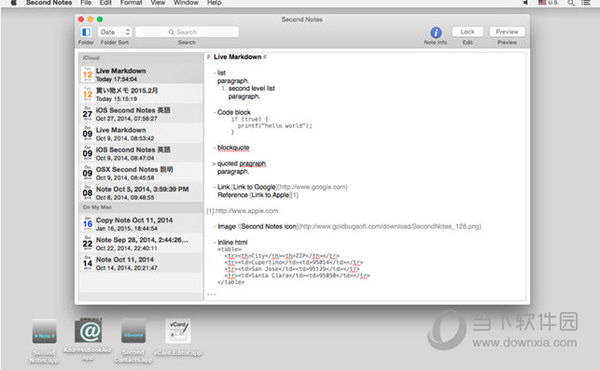600x370 pixels.
Task: Click the Santa Clara table row in editor
Action: [297, 275]
